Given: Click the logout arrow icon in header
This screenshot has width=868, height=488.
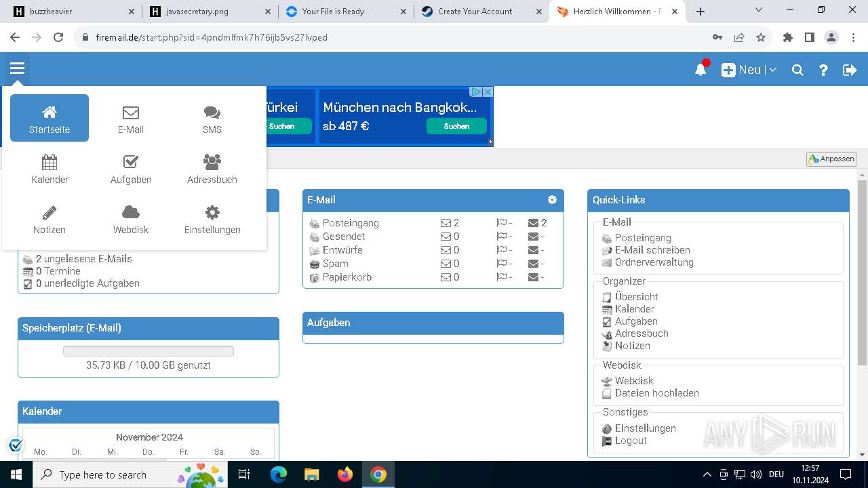Looking at the screenshot, I should point(850,70).
